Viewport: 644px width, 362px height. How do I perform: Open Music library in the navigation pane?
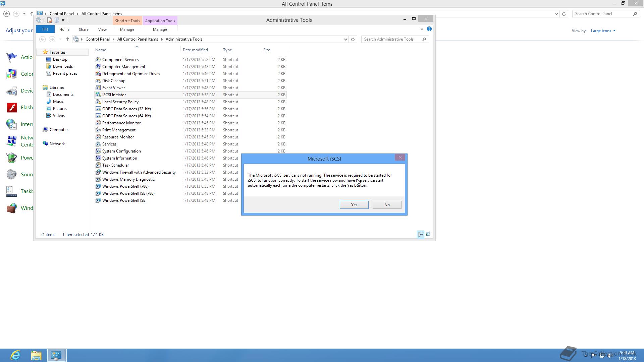(x=58, y=102)
